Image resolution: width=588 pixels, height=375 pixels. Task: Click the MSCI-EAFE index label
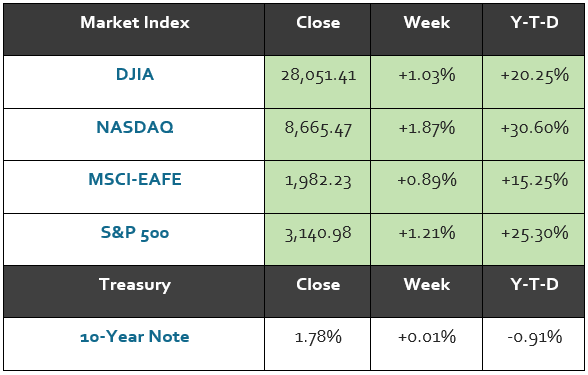pos(135,179)
